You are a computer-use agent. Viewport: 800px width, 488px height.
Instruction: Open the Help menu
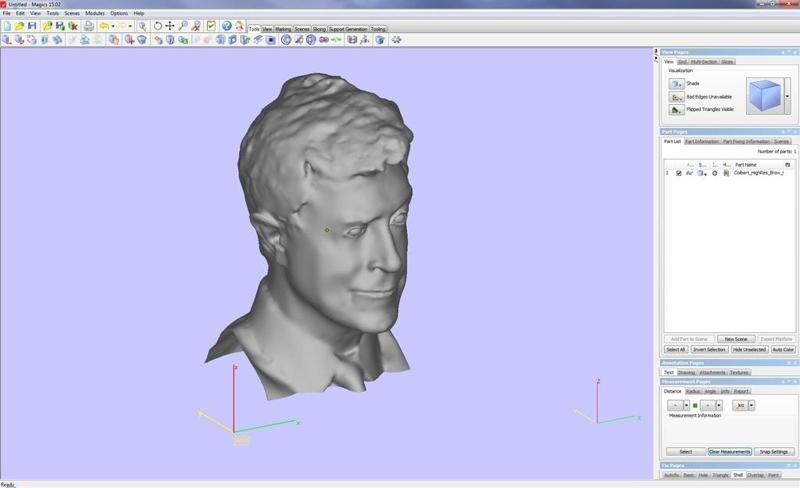(x=139, y=13)
